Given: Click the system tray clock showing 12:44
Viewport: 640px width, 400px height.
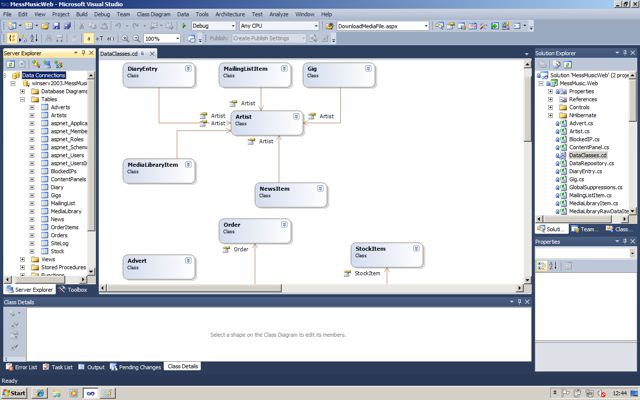Looking at the screenshot, I should click(620, 393).
